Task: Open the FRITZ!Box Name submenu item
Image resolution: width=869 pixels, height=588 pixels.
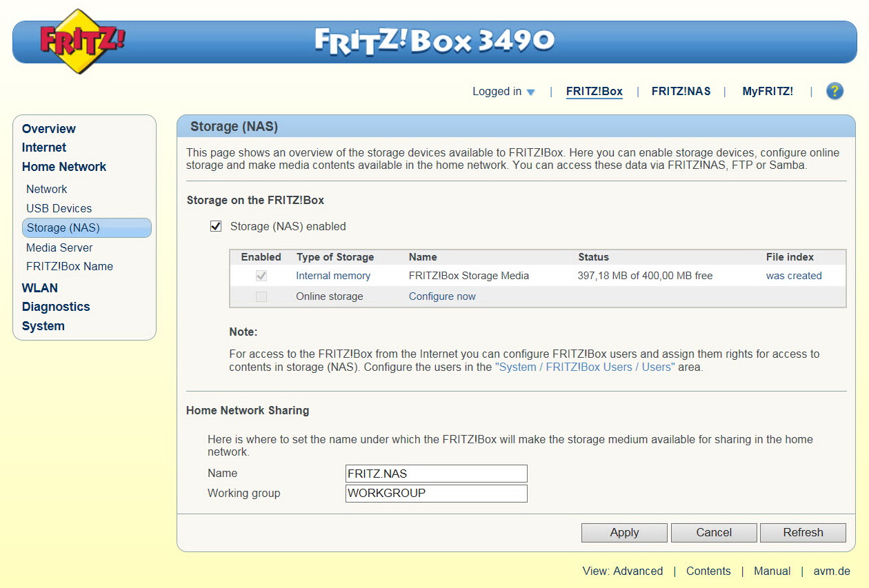Action: click(70, 266)
